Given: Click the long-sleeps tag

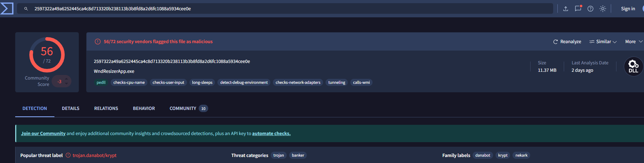Looking at the screenshot, I should pos(202,82).
